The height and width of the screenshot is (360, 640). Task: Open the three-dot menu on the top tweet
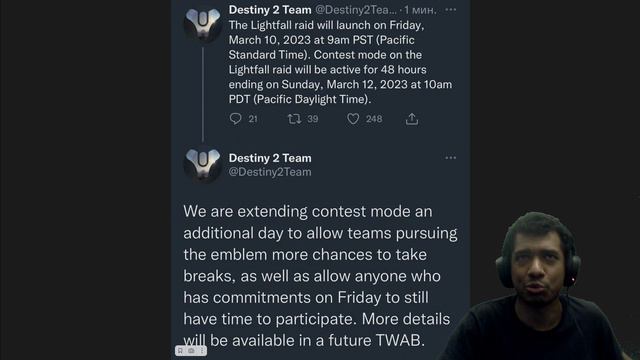[x=451, y=10]
